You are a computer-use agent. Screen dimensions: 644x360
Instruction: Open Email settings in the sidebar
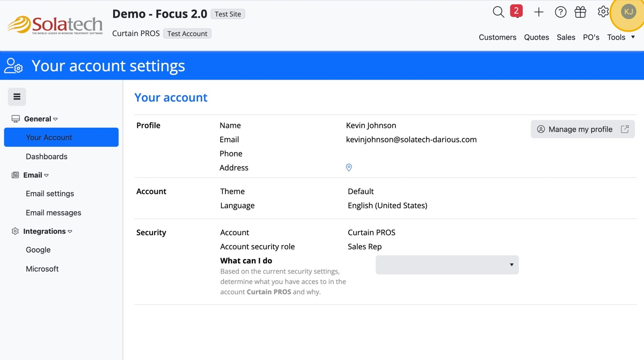50,193
